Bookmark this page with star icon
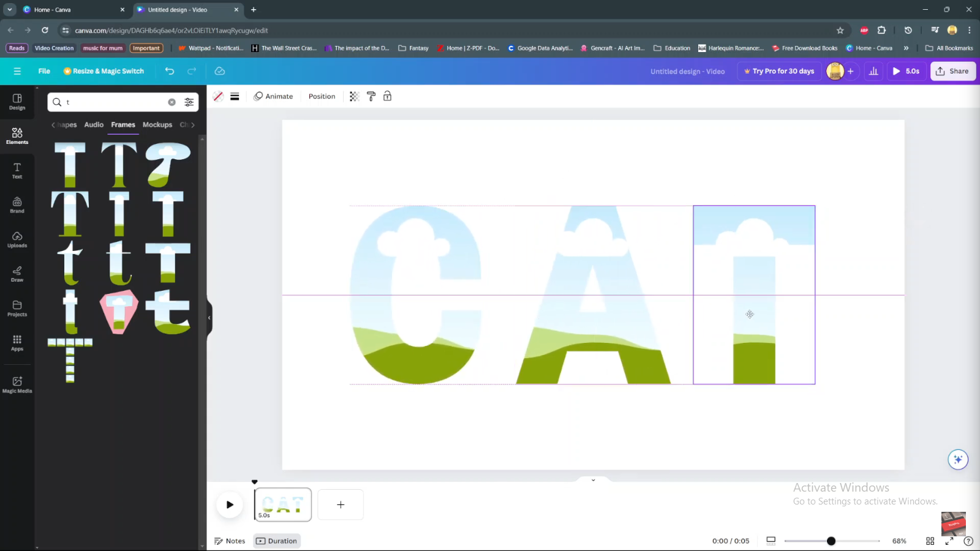Image resolution: width=980 pixels, height=551 pixels. click(840, 30)
